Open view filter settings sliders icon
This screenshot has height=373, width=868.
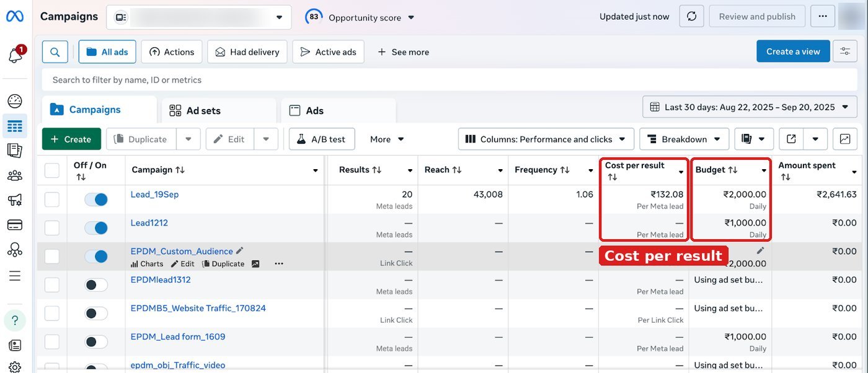845,51
